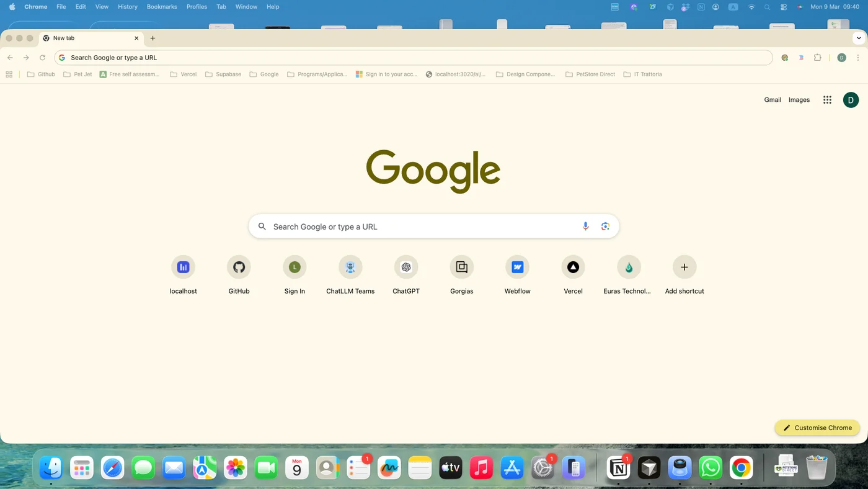Image resolution: width=868 pixels, height=489 pixels.
Task: Open the Google apps grid launcher
Action: (x=827, y=100)
